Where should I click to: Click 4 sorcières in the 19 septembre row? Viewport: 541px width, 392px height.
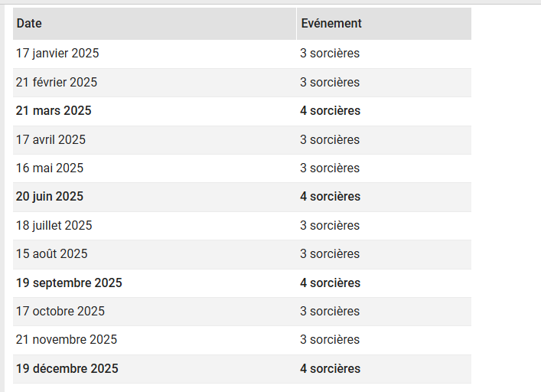point(330,283)
